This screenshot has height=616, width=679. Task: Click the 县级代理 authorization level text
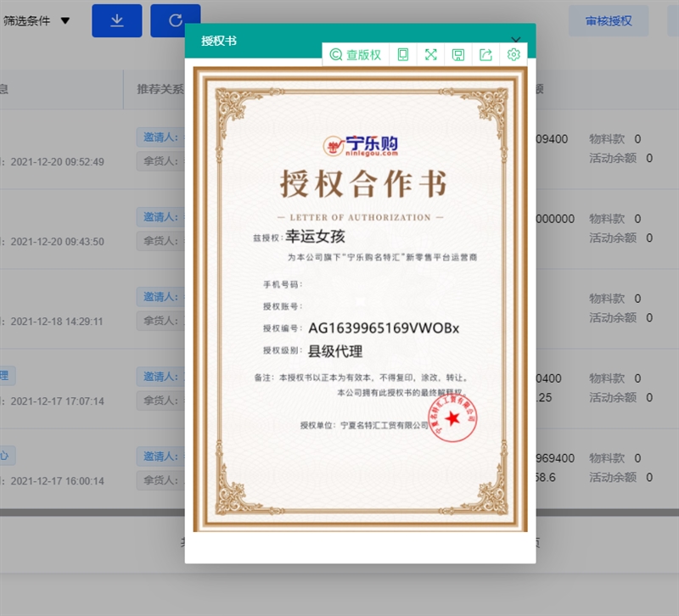click(x=335, y=351)
